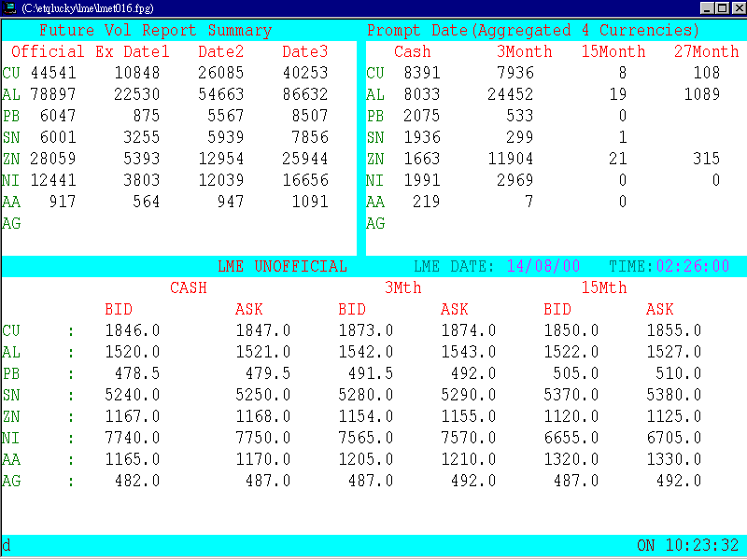Open the system menu via the terminal icon
This screenshot has width=747, height=560.
click(x=8, y=7)
